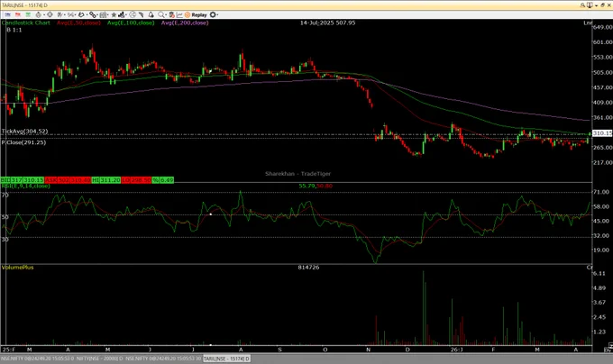
Task: Open dropdown arrow beside the undo icon
Action: point(86,14)
